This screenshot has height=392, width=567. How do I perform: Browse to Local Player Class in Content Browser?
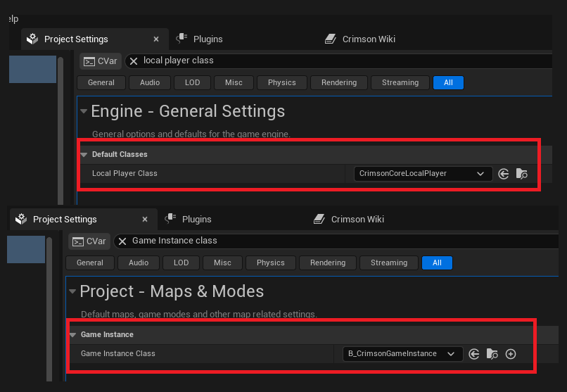tap(521, 174)
